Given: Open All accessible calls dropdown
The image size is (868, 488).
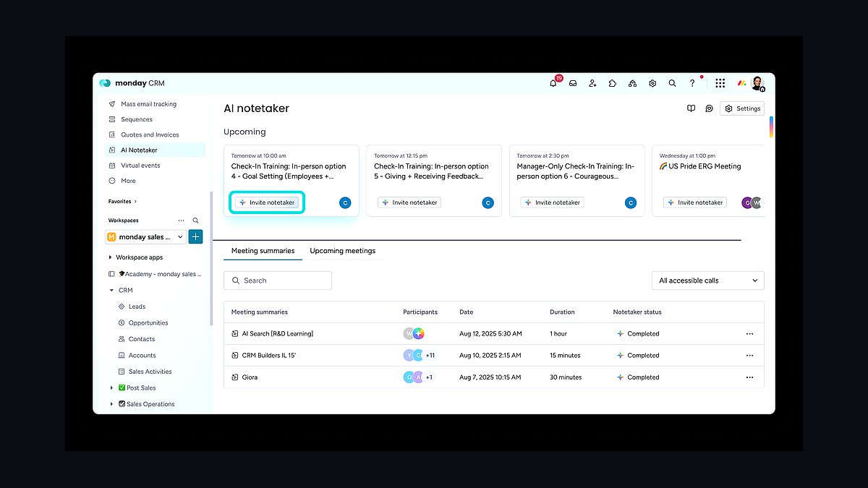Looking at the screenshot, I should (x=708, y=281).
